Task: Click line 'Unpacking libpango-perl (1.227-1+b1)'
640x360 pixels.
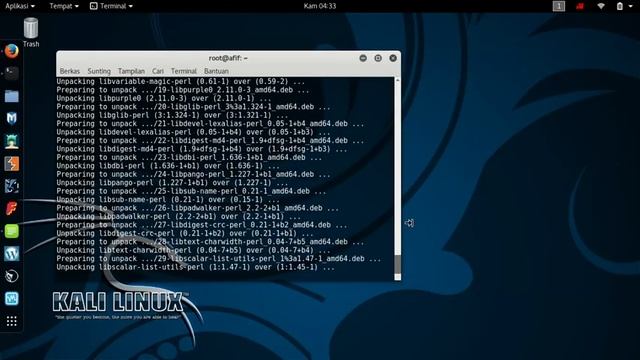Action: [x=172, y=183]
